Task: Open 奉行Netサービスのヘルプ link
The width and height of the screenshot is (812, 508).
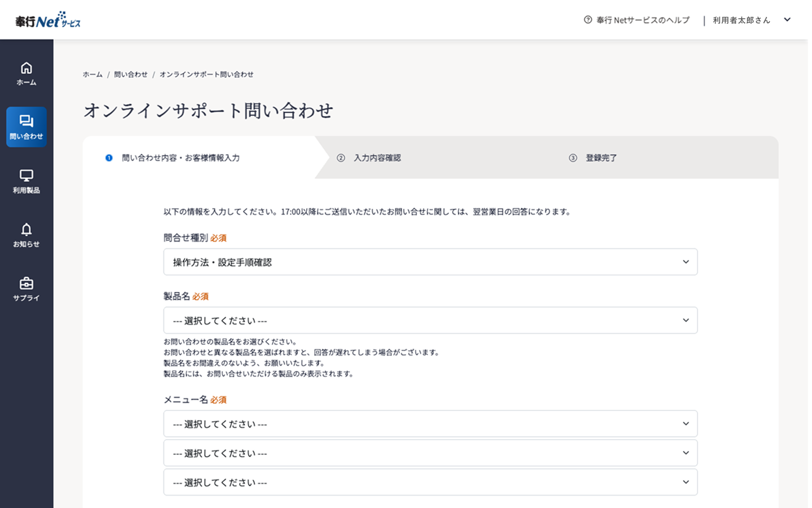Action: pyautogui.click(x=643, y=20)
